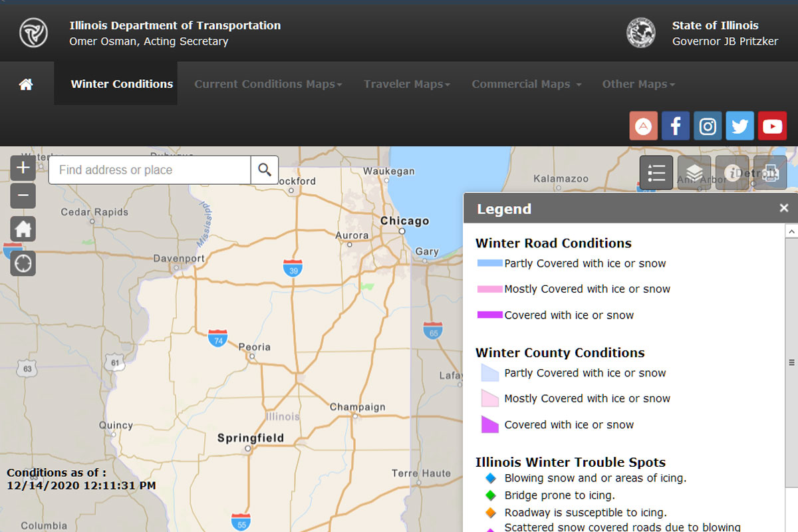This screenshot has height=532, width=798.
Task: Click the Interstate 39 shield
Action: coord(293,267)
